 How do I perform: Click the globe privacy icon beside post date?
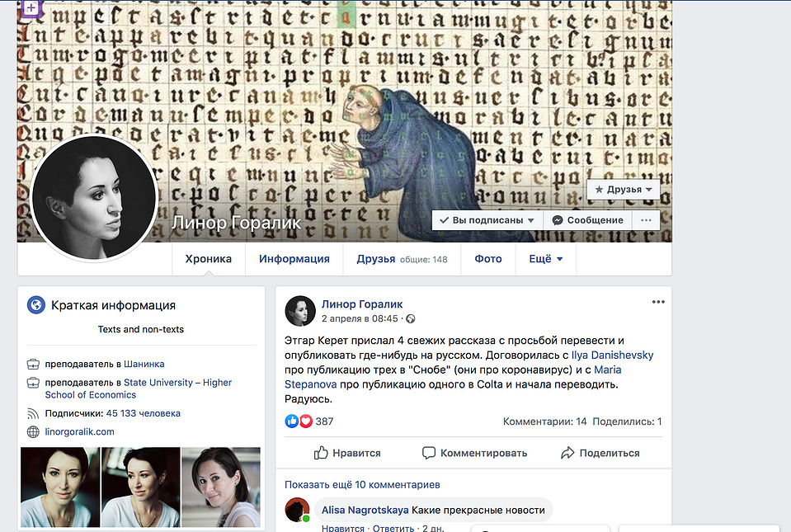411,318
